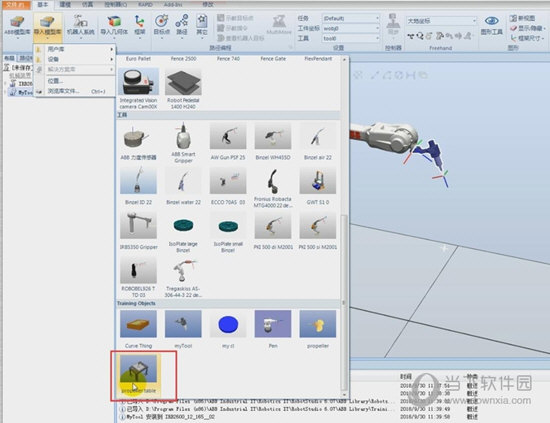Image resolution: width=550 pixels, height=423 pixels.
Task: Select the Freehand move tool icon
Action: 411,36
